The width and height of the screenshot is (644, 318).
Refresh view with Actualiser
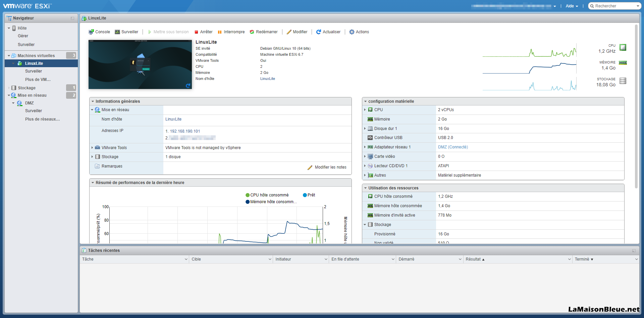coord(328,32)
